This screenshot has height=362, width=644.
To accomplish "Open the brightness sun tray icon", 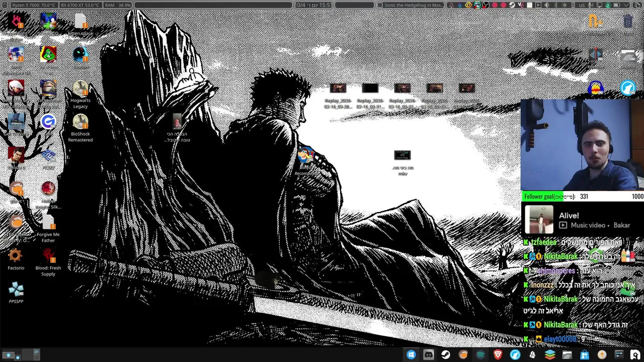I will click(564, 5).
